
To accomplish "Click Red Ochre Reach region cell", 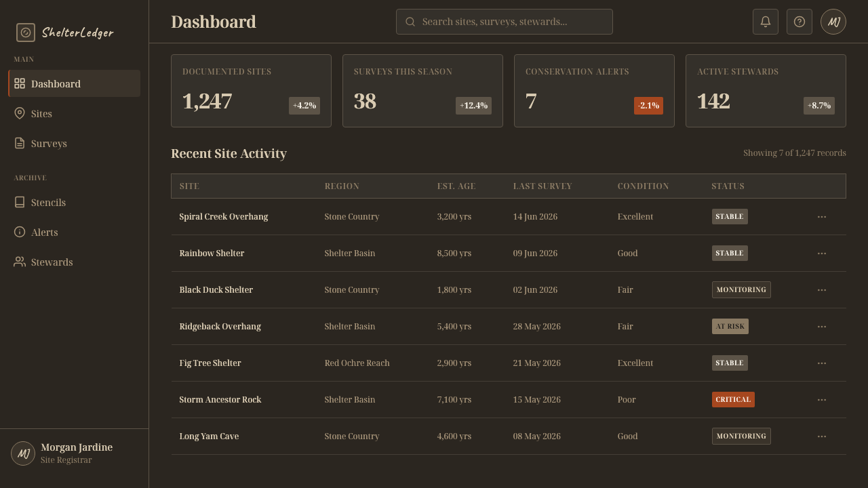I will coord(357,363).
